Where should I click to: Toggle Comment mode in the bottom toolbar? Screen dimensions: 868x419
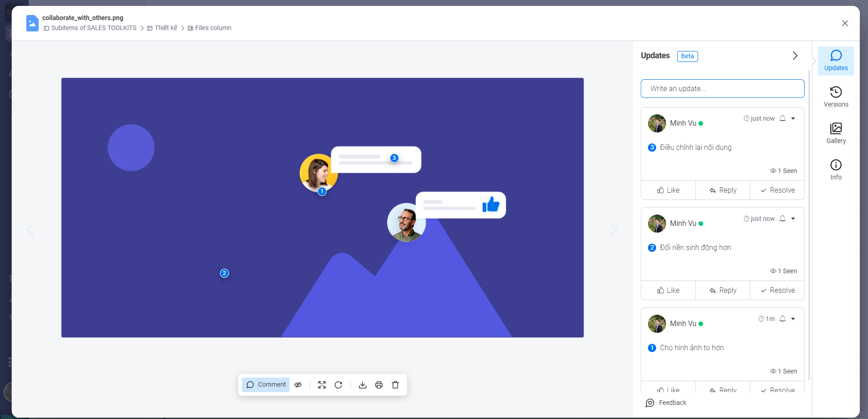(266, 385)
